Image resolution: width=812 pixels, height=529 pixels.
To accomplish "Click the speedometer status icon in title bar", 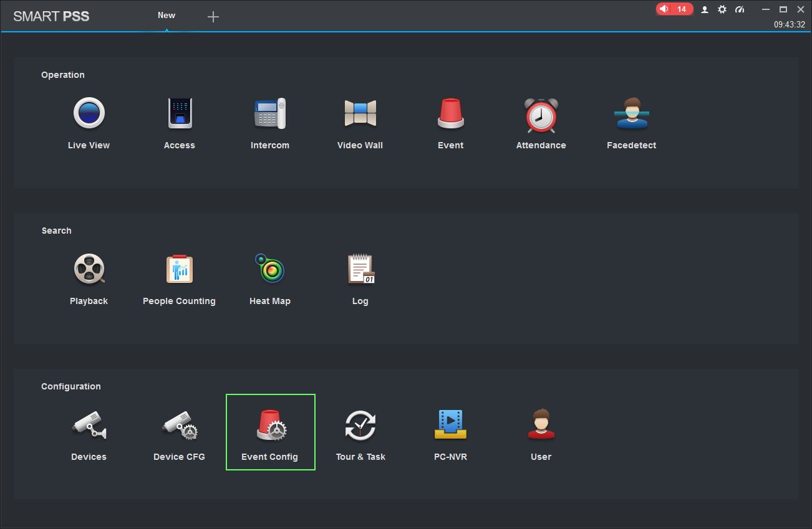I will tap(740, 9).
